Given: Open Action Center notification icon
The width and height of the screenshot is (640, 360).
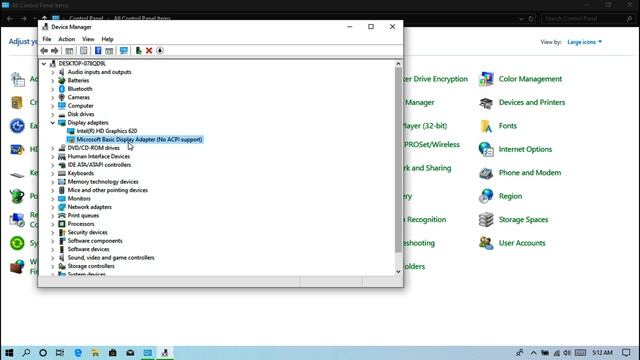Looking at the screenshot, I should 627,353.
